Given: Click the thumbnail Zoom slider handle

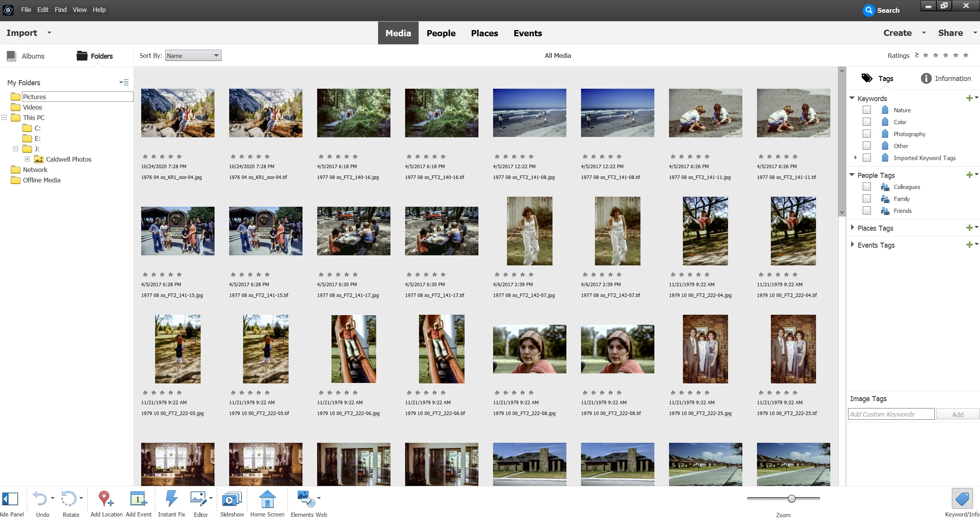Looking at the screenshot, I should [x=792, y=499].
